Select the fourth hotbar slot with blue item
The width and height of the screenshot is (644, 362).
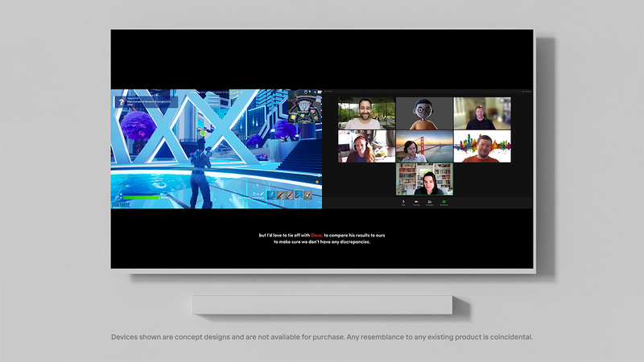pos(299,195)
